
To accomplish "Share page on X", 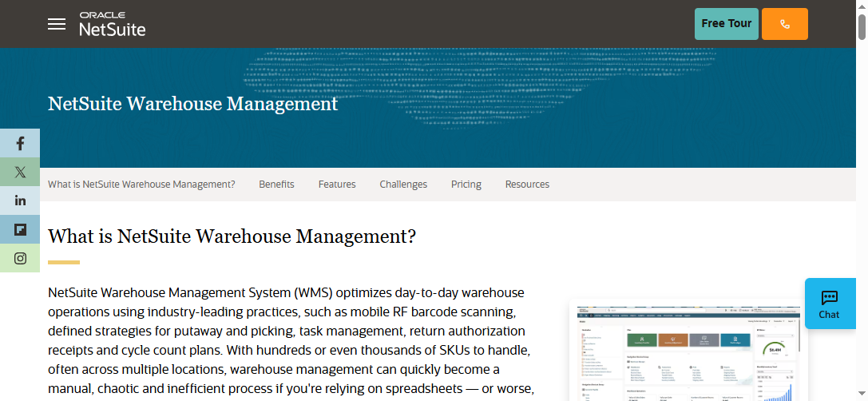I will (20, 173).
